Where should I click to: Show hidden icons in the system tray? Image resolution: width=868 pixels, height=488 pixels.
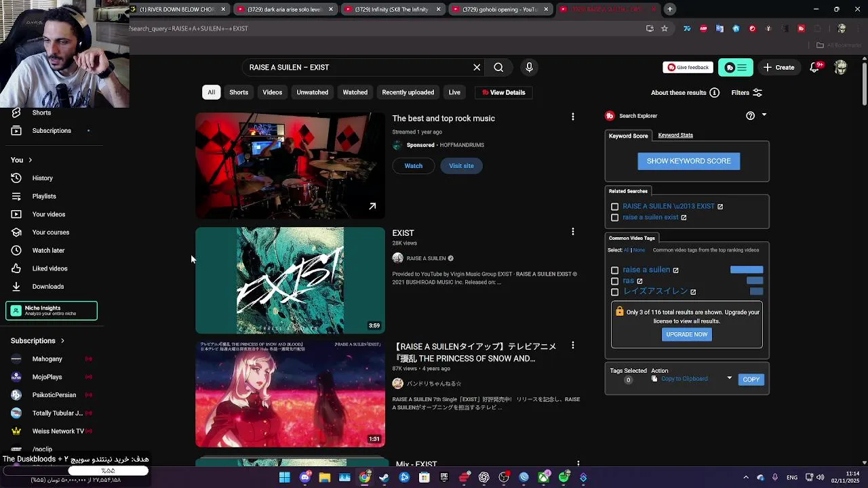(x=746, y=478)
